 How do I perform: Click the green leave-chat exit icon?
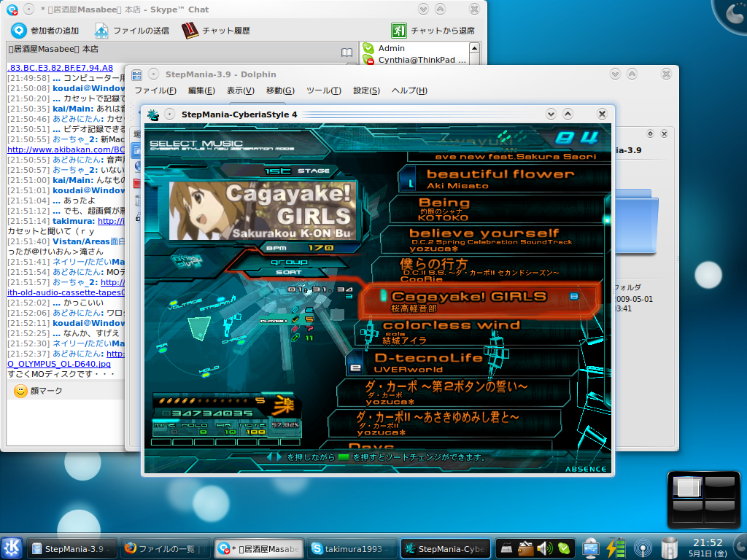click(x=399, y=31)
